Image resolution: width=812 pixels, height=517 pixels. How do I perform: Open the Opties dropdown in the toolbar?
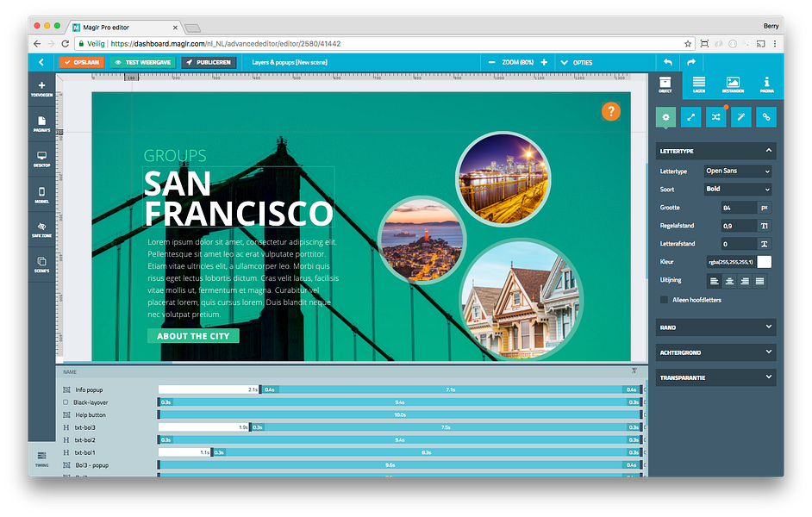point(577,62)
